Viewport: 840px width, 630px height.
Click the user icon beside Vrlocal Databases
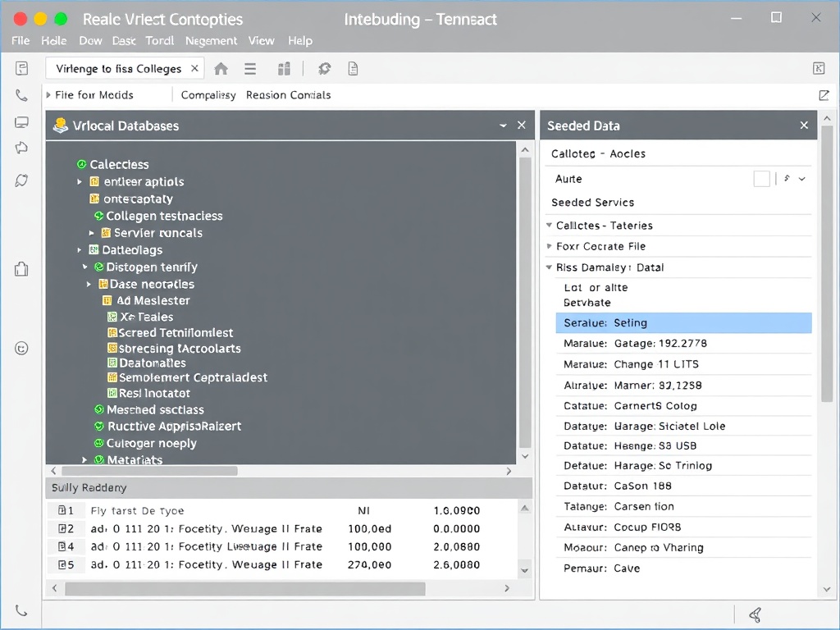click(x=60, y=125)
